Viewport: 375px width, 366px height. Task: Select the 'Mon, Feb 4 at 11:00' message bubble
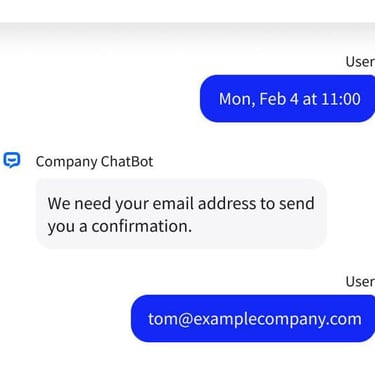[x=287, y=99]
